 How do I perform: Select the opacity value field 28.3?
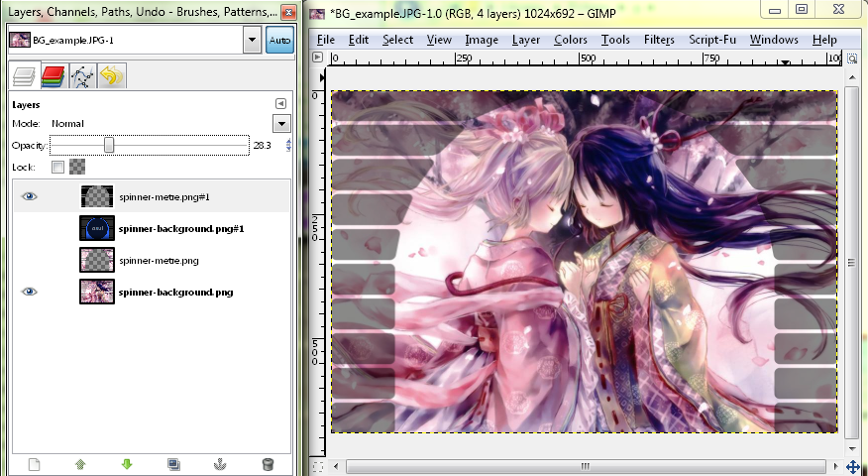(x=263, y=145)
